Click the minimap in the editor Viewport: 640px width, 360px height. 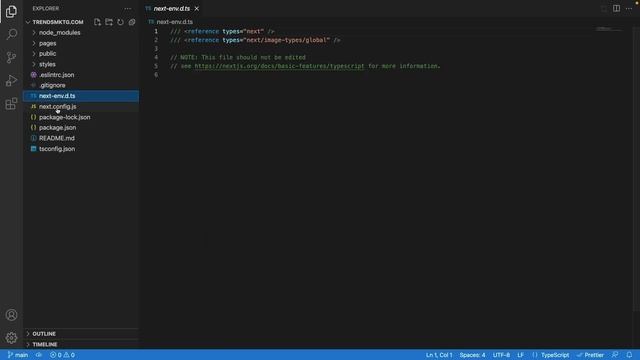pos(609,29)
